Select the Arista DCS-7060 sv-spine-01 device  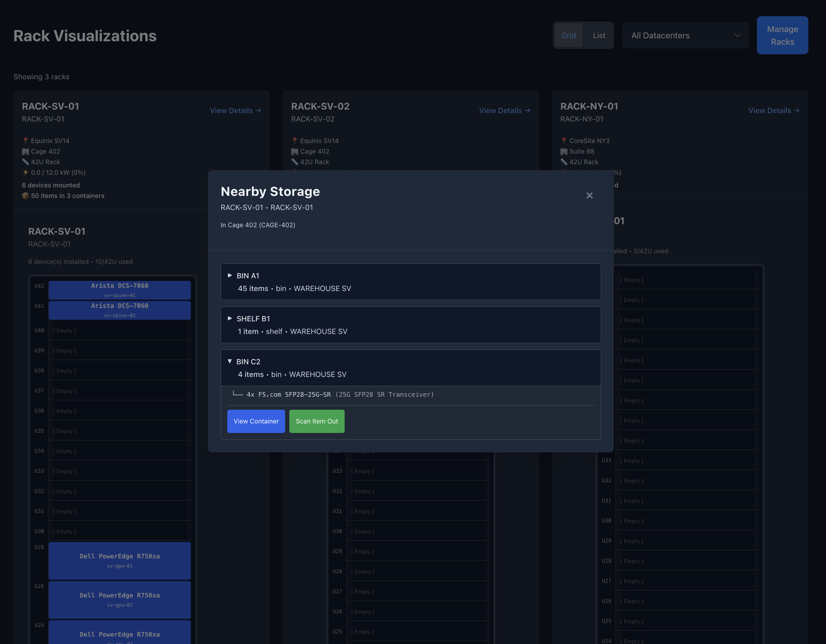119,290
